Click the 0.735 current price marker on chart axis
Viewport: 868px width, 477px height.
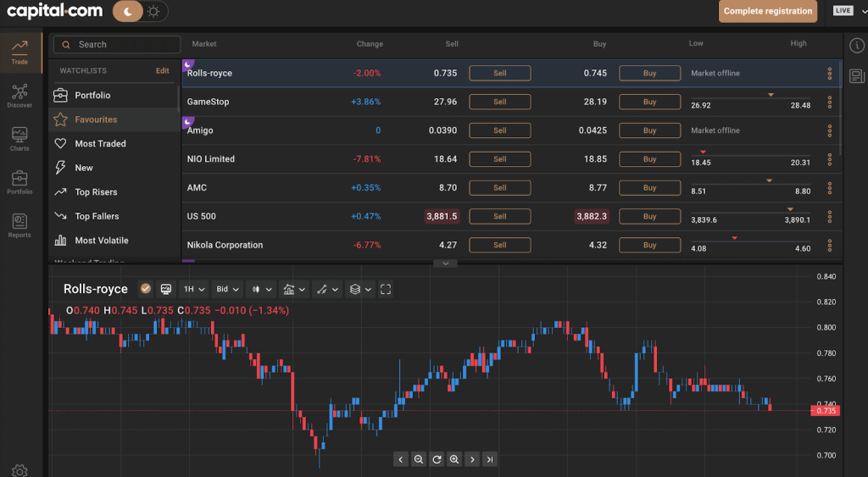pyautogui.click(x=826, y=411)
